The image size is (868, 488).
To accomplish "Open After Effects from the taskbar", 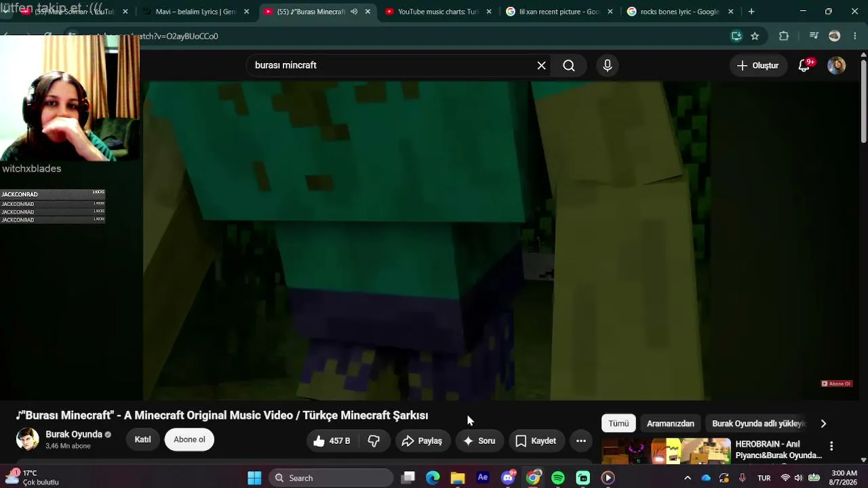I will pyautogui.click(x=483, y=478).
